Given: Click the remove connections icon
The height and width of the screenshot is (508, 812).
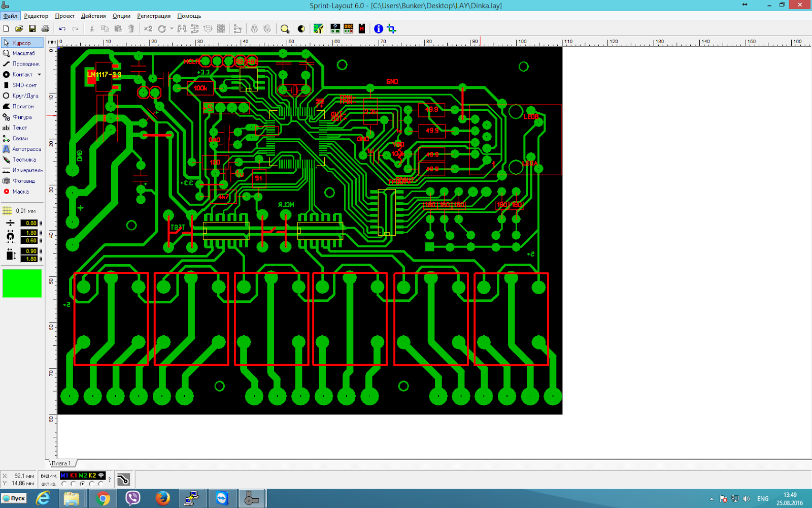Looking at the screenshot, I should point(238,29).
